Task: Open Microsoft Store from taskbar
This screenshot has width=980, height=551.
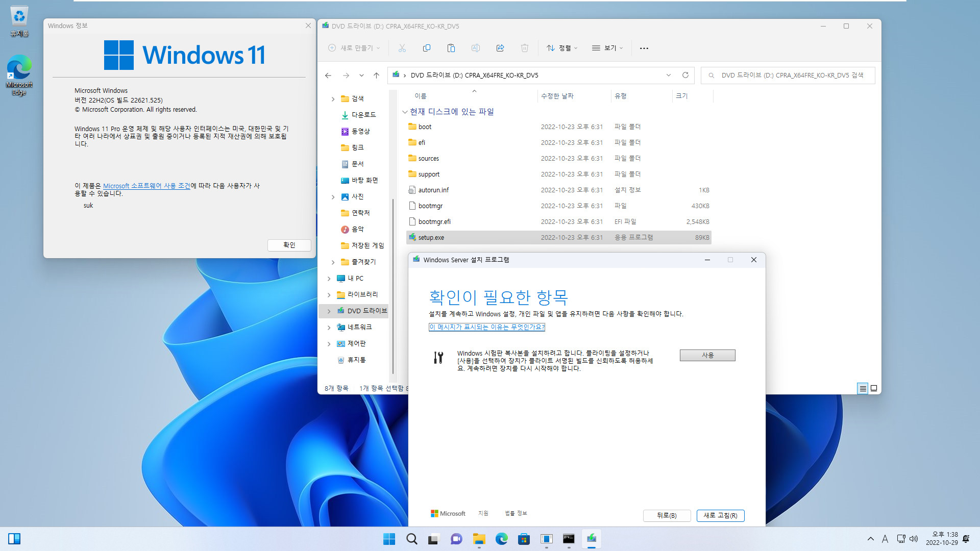Action: pos(524,539)
